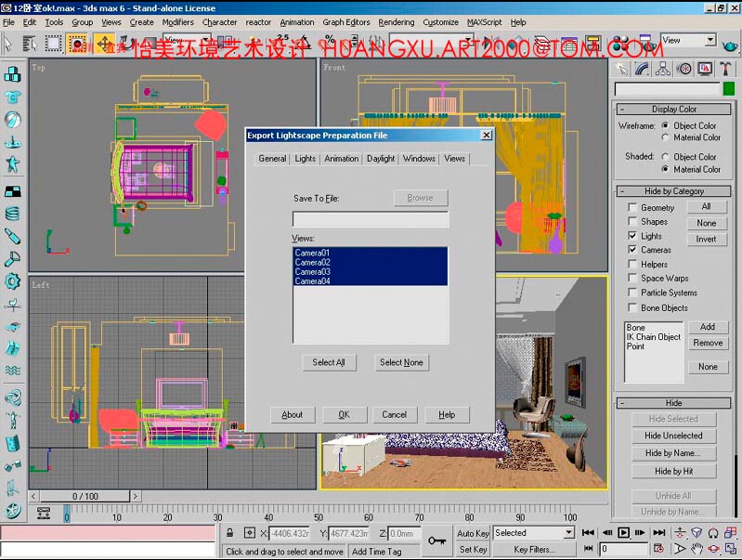Click the large key Set Keys icon
The width and height of the screenshot is (742, 560).
(436, 540)
